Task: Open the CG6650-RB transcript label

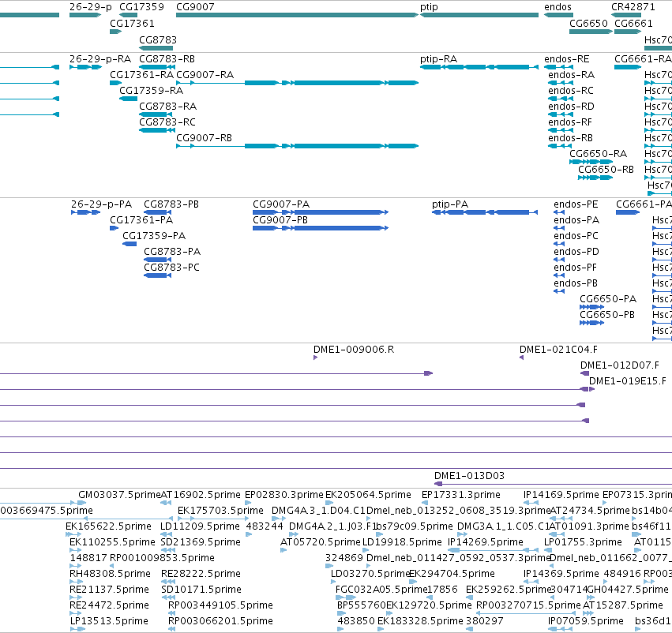Action: pos(606,170)
